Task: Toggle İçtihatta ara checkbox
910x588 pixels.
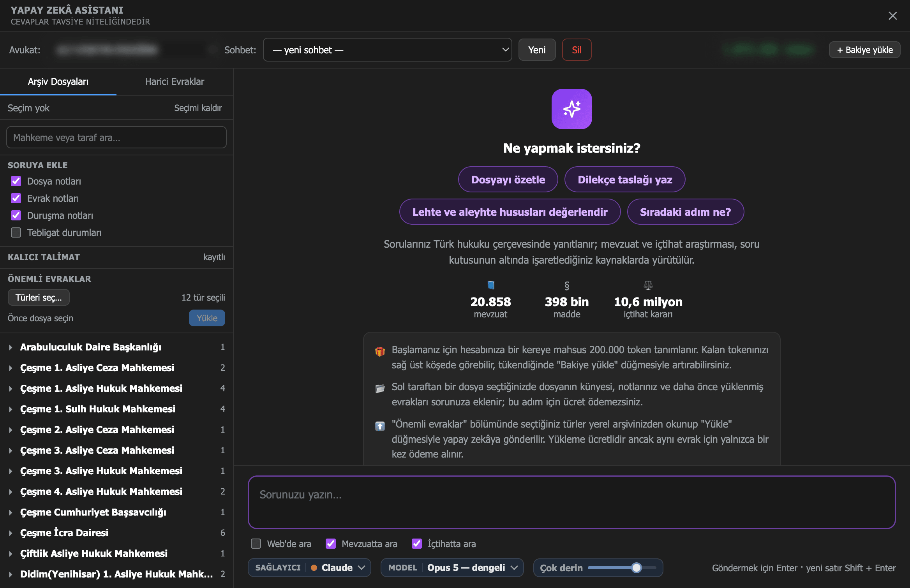Action: click(x=417, y=544)
